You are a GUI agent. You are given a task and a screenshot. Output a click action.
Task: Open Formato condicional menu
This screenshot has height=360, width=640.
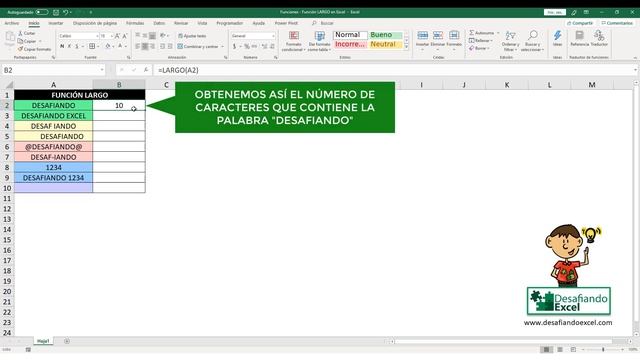click(x=293, y=41)
